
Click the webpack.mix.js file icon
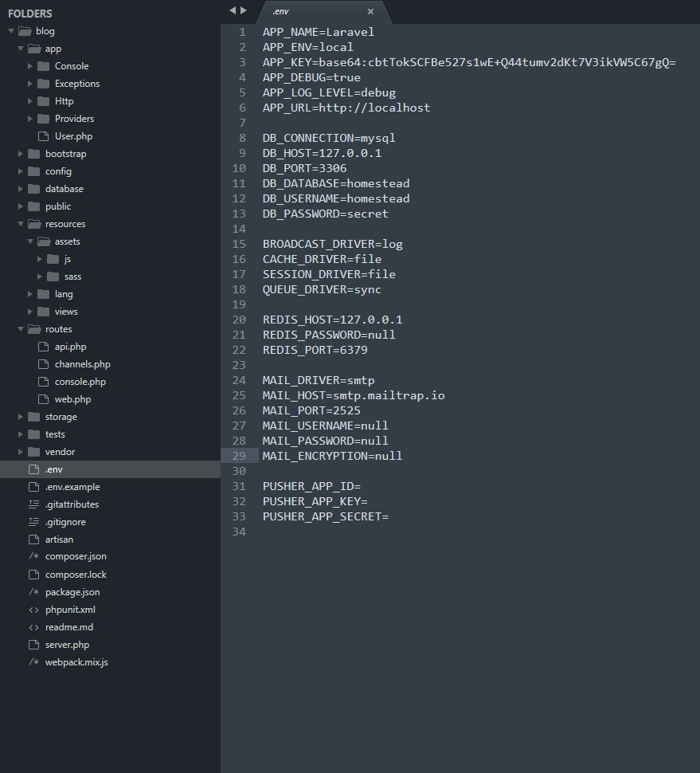33,662
